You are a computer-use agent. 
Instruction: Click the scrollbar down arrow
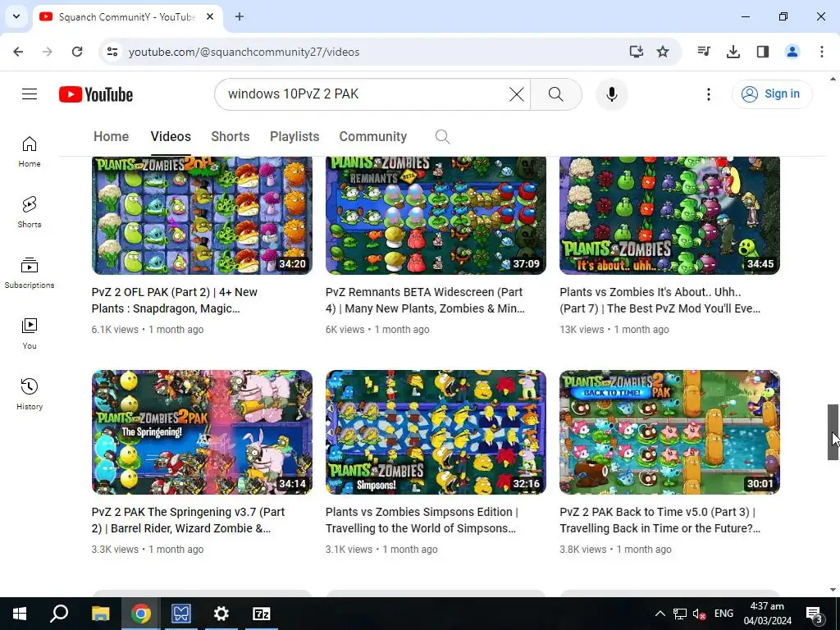833,590
